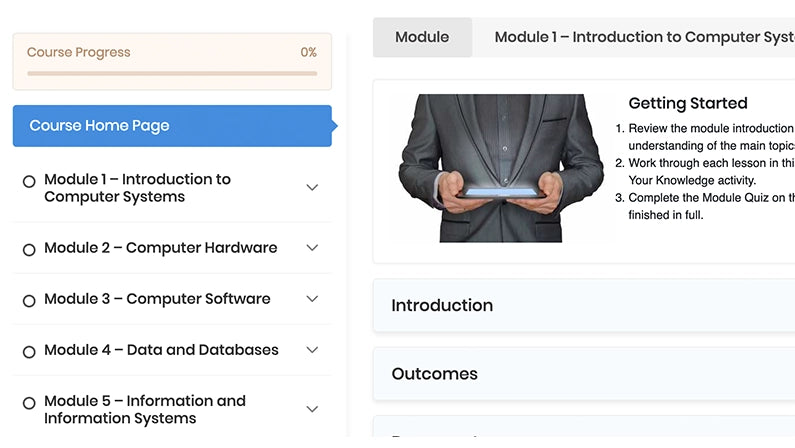Image resolution: width=795 pixels, height=448 pixels.
Task: Expand Module 1 chevron in sidebar
Action: point(312,187)
